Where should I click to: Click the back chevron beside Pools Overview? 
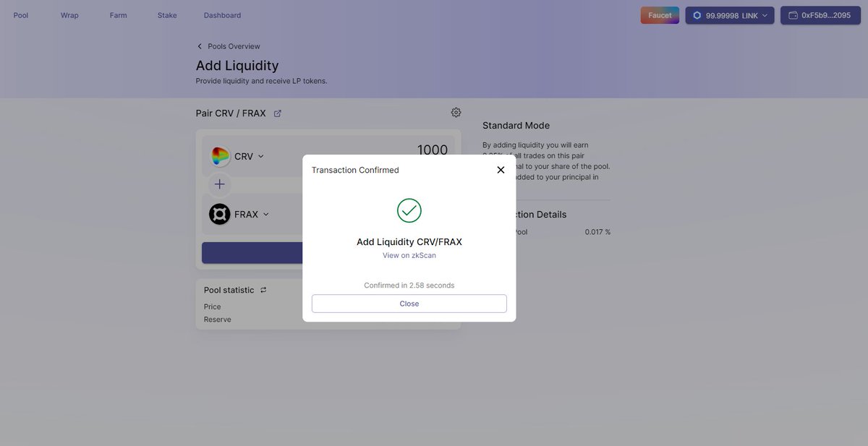(200, 46)
